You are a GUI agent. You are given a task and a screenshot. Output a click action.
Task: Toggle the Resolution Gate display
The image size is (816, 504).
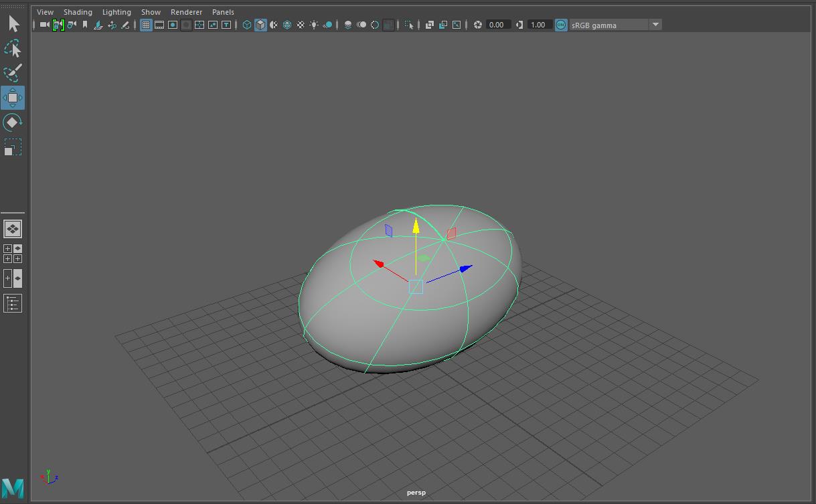pos(173,25)
